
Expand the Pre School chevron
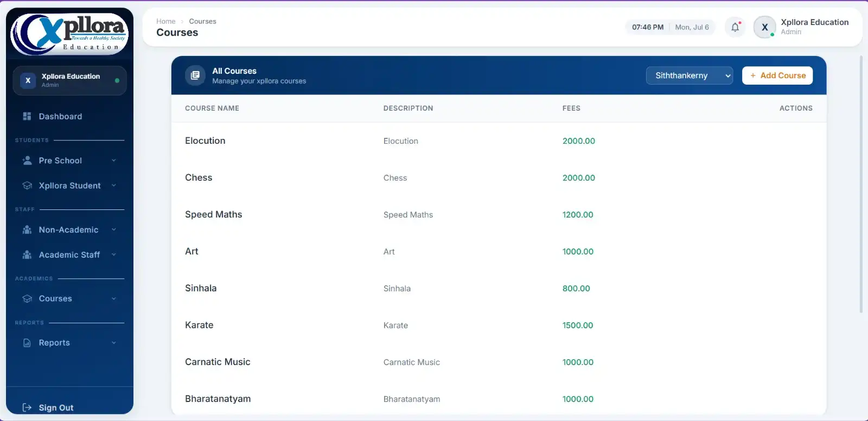coord(114,161)
